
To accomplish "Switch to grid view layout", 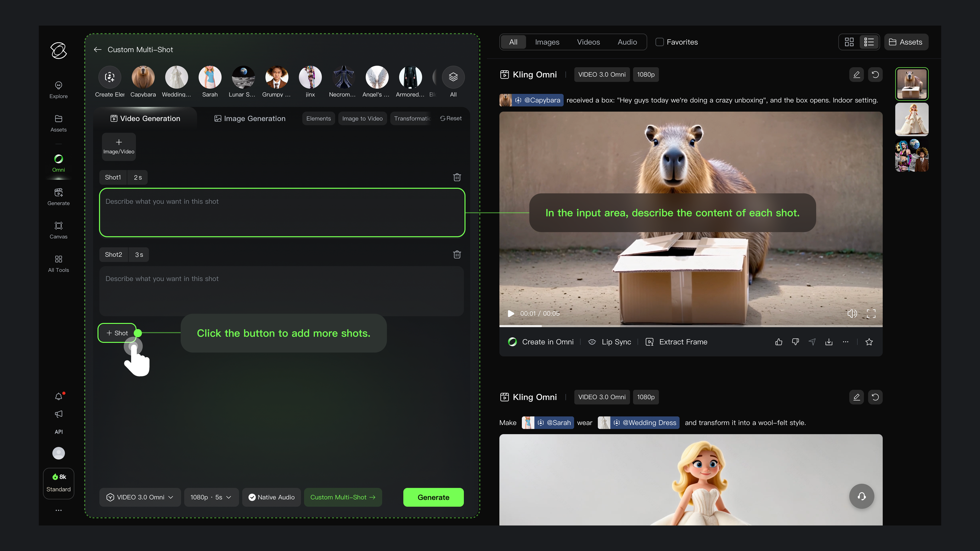I will coord(849,42).
